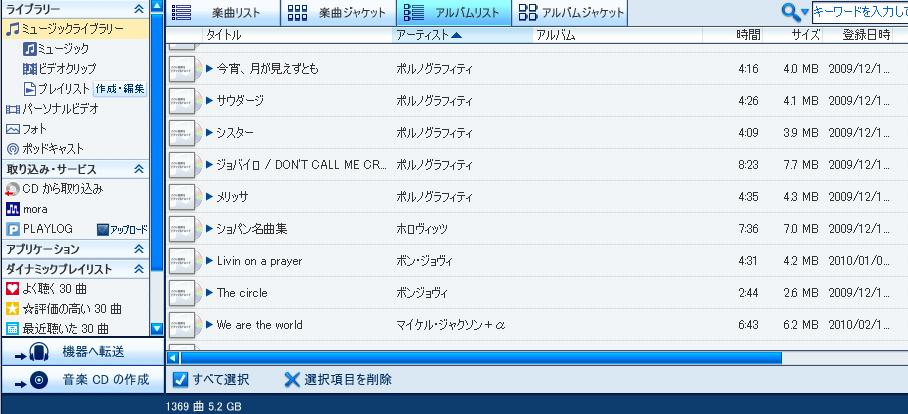The width and height of the screenshot is (908, 414).
Task: Click the ミュージック note icon
Action: (30, 49)
